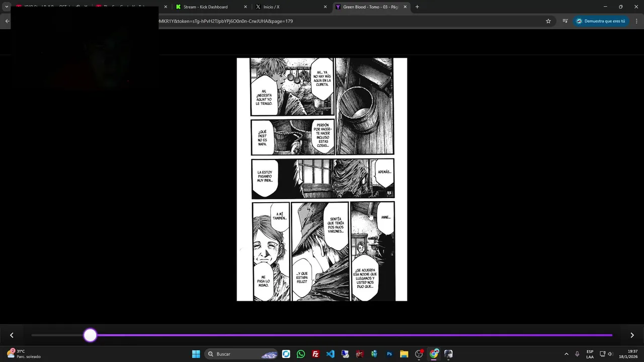
Task: Bookmark this page with the star icon
Action: pos(548,21)
